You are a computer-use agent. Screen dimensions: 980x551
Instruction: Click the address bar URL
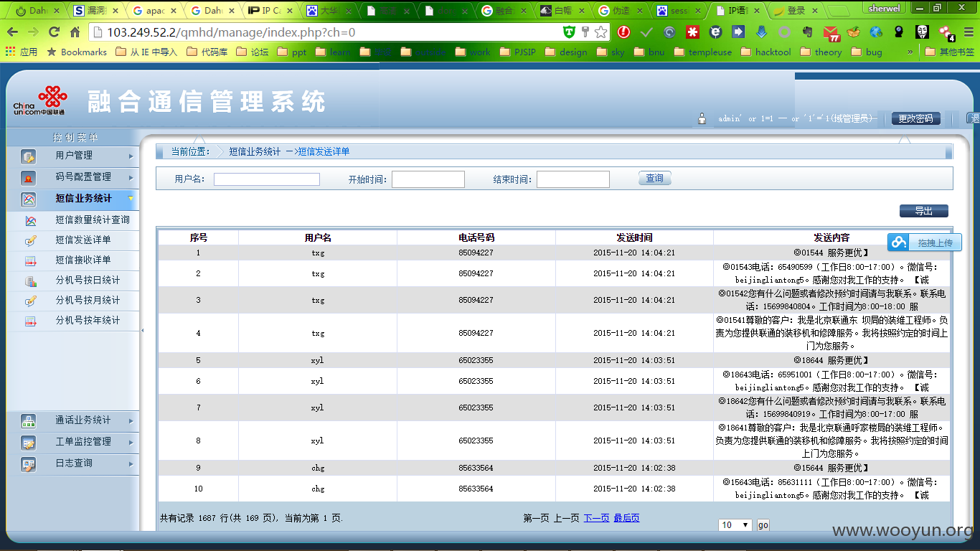(x=231, y=32)
